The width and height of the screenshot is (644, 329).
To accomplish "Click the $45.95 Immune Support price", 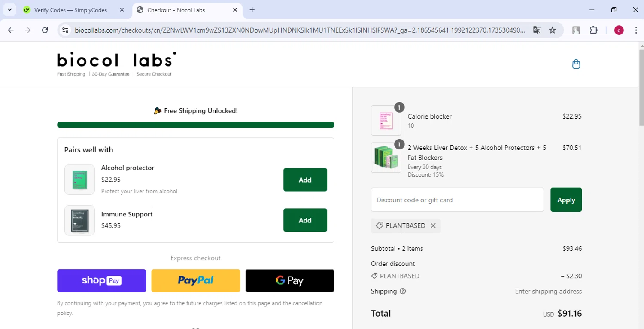I will pos(111,225).
